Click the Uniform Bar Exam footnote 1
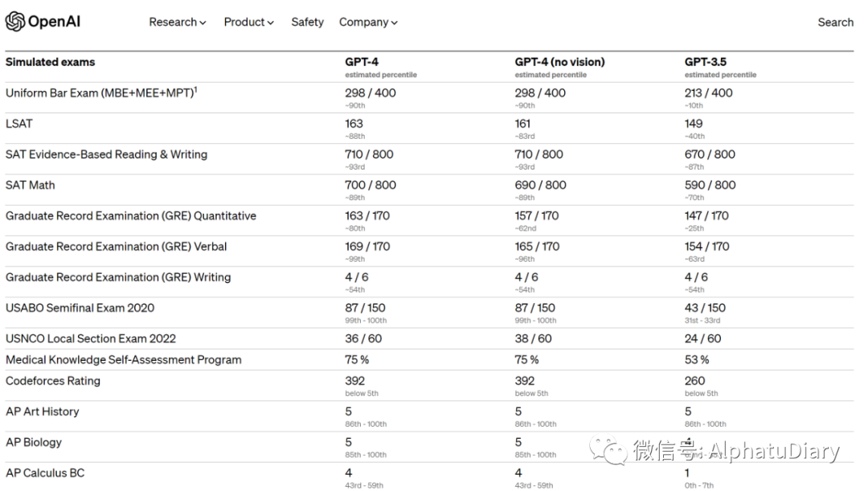This screenshot has width=868, height=491. pos(195,89)
